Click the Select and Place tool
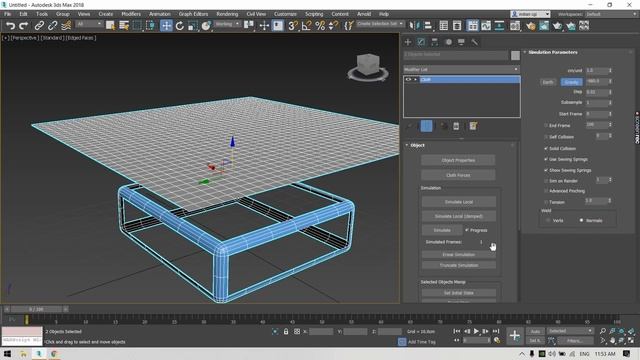This screenshot has width=640, height=360. coord(206,26)
